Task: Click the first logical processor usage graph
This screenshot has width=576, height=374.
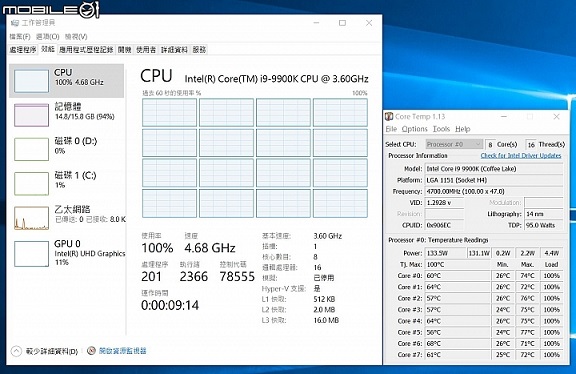Action: click(x=169, y=112)
